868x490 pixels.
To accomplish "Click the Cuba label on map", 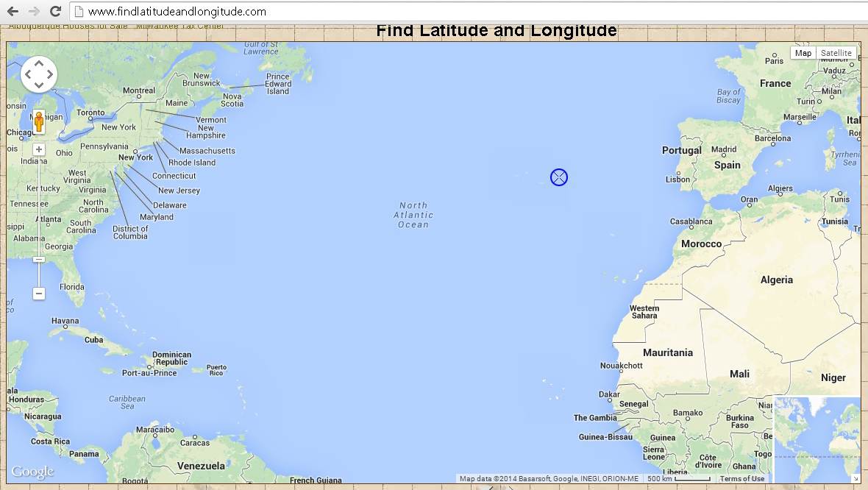I will pyautogui.click(x=93, y=340).
